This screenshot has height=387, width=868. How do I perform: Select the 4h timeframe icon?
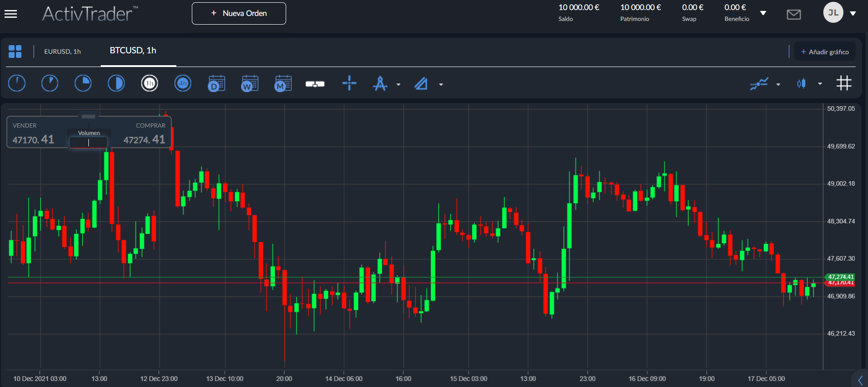point(183,83)
